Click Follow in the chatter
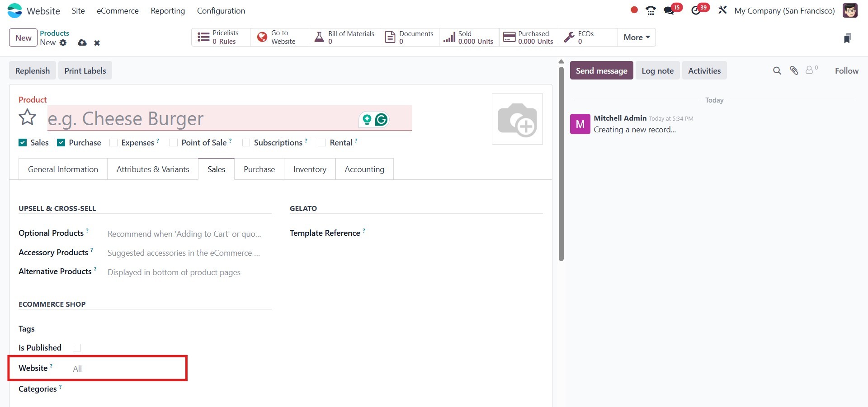Image resolution: width=868 pixels, height=407 pixels. click(846, 70)
